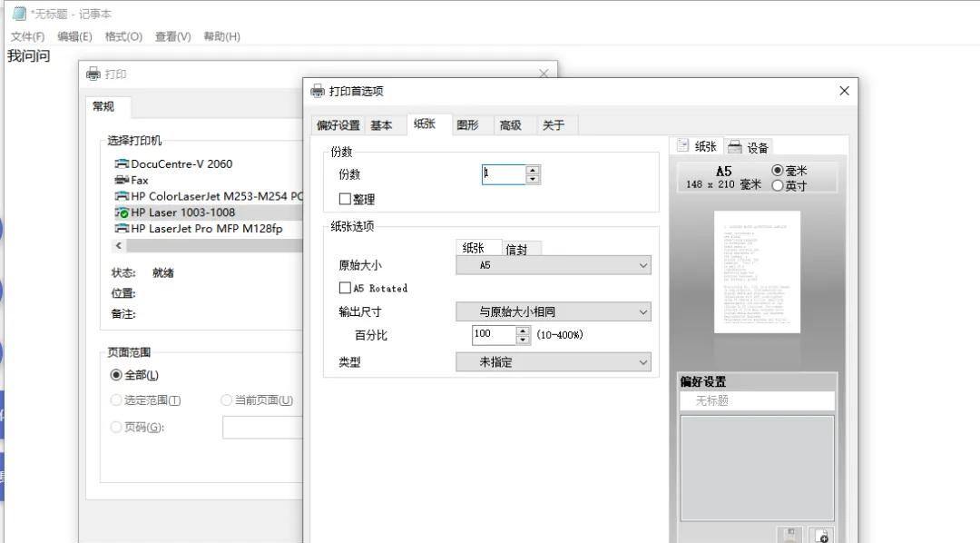
Task: Select 页码 radio button
Action: click(115, 428)
